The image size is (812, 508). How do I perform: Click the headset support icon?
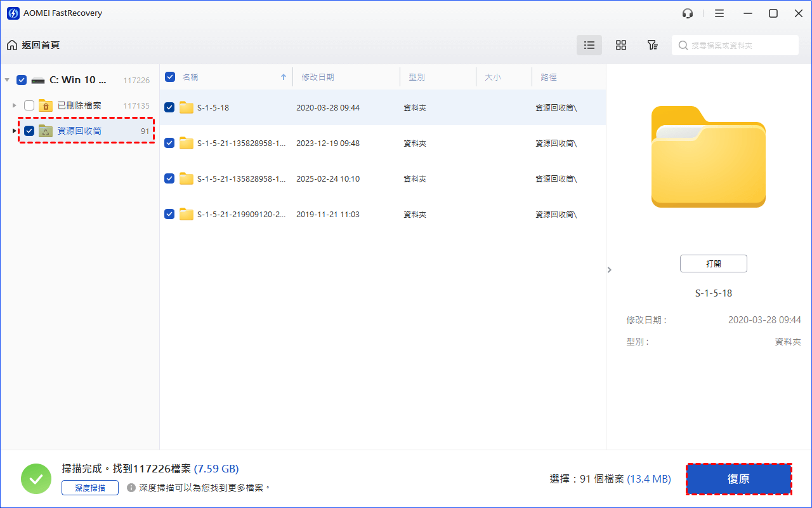[688, 13]
